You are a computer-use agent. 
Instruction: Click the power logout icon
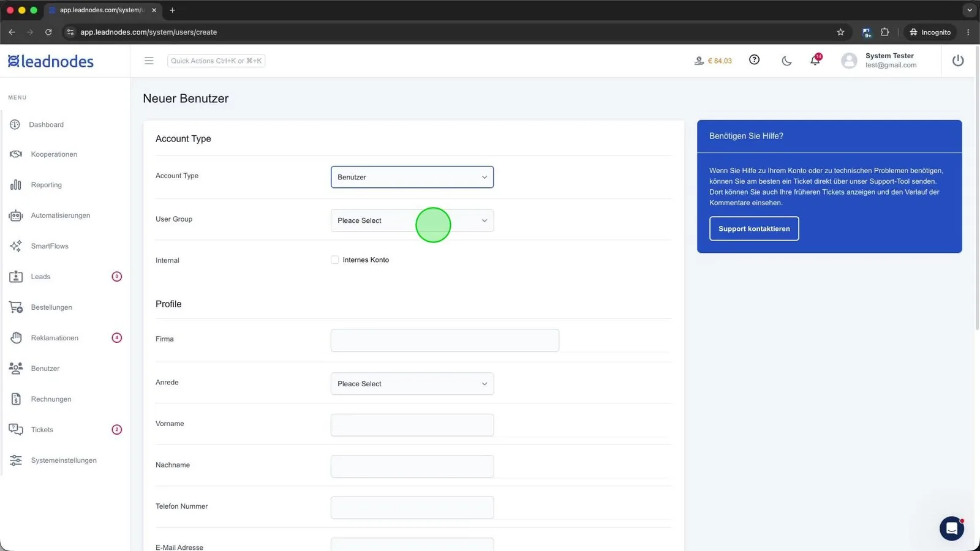pos(958,61)
